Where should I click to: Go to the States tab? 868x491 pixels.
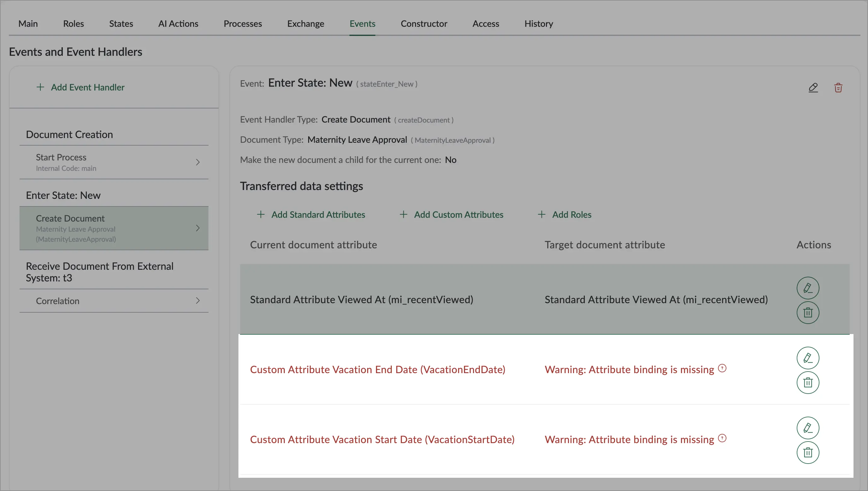[x=121, y=24]
